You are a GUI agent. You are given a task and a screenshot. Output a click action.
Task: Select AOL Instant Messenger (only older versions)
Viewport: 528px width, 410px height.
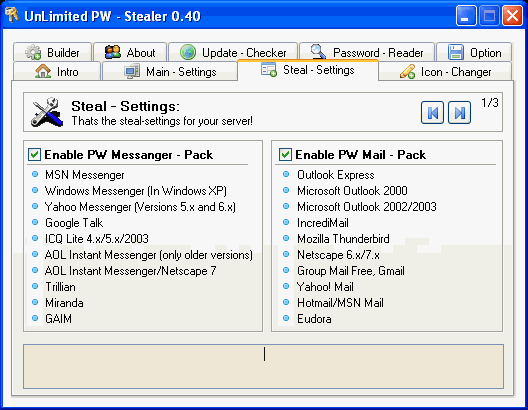coord(148,255)
